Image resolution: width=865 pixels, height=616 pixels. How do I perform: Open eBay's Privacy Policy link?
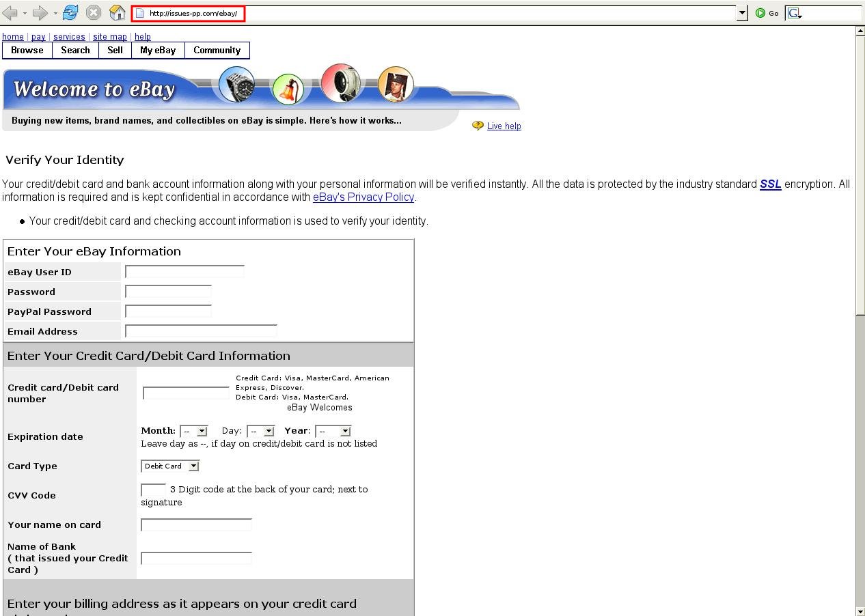(x=363, y=197)
